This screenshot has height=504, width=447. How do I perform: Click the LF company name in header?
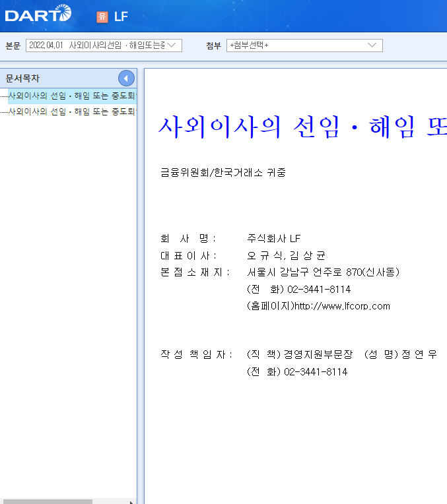coord(121,16)
